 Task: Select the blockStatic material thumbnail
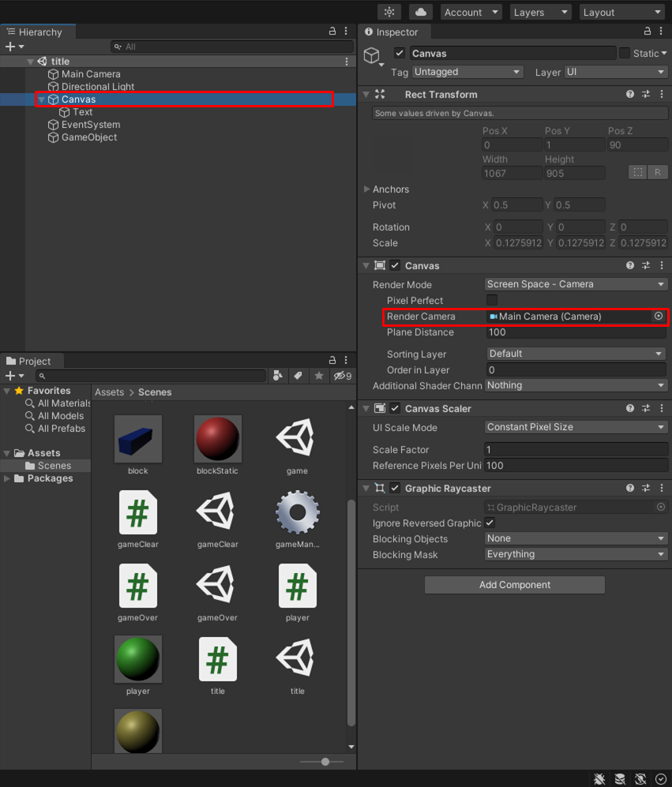[x=217, y=440]
